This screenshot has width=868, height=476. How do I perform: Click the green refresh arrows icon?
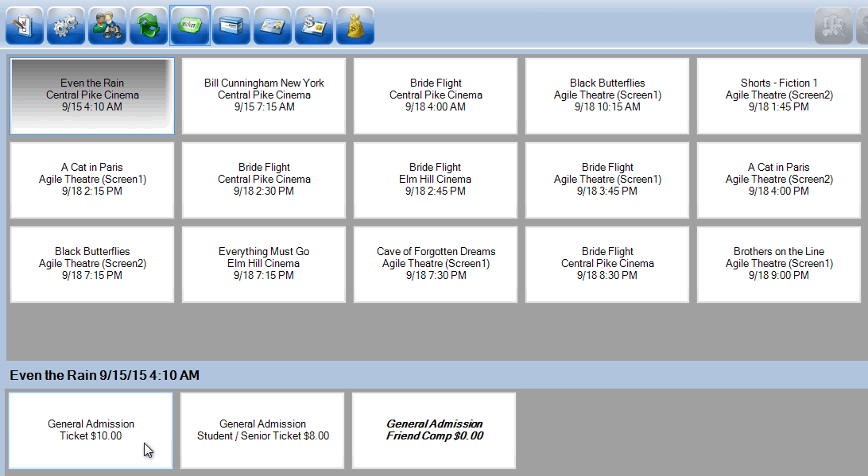click(148, 25)
